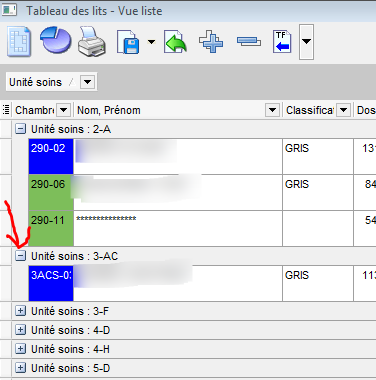Click the printer icon
This screenshot has width=376, height=380.
tap(92, 42)
